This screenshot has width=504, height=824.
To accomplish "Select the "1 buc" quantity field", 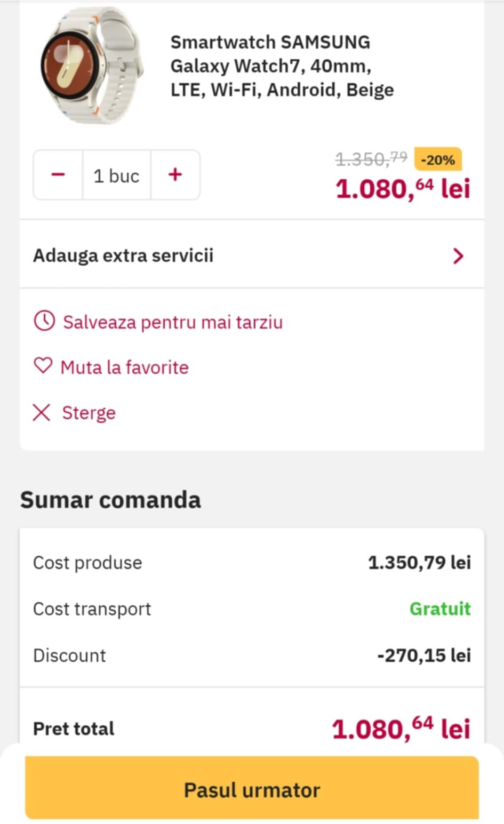I will pos(116,175).
